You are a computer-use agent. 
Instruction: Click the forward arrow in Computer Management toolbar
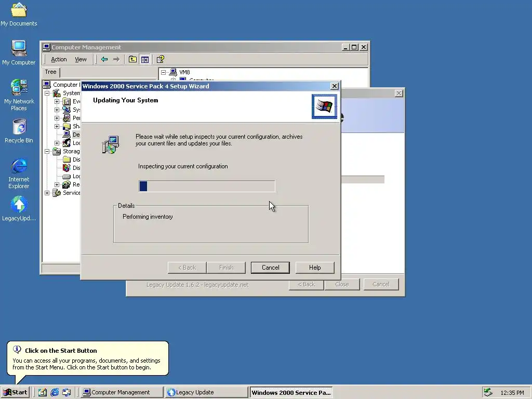point(116,59)
